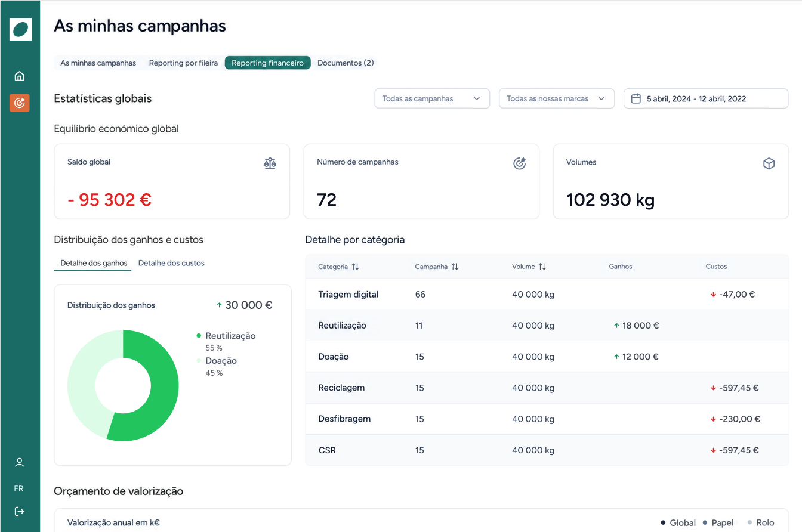
Task: Click the green leaf logo in sidebar
Action: 20,29
